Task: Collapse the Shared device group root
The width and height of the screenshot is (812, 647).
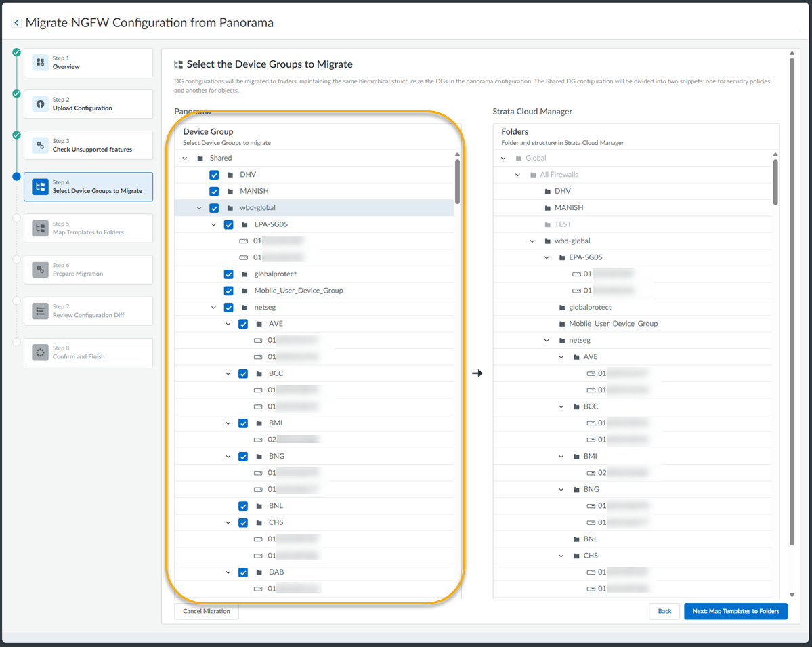Action: [185, 159]
